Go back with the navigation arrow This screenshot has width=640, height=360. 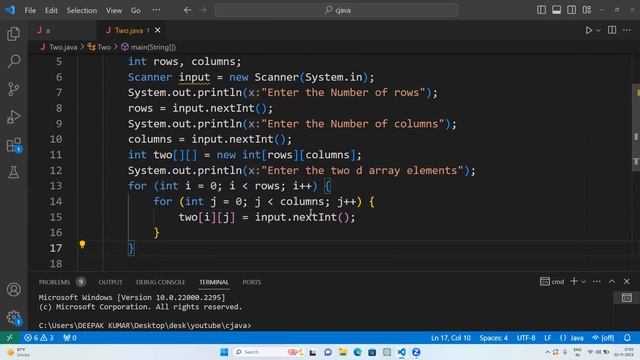pyautogui.click(x=187, y=10)
